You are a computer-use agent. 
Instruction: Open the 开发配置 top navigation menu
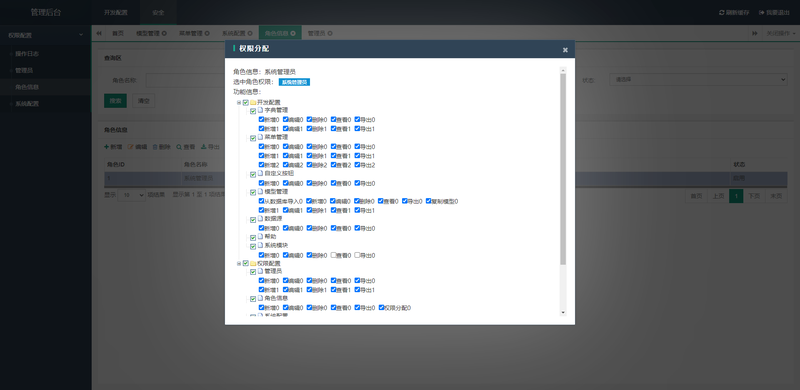click(116, 12)
